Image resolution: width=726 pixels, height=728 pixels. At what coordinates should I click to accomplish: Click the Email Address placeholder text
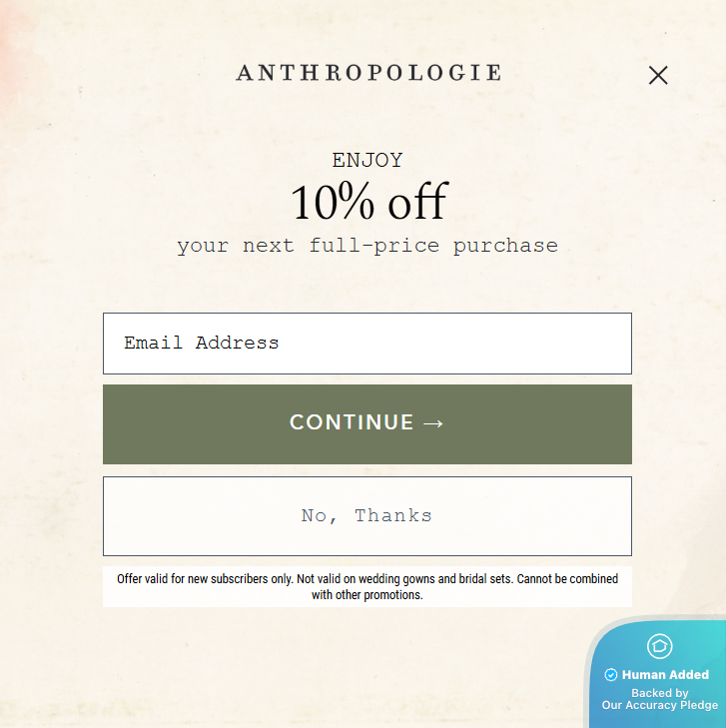[x=202, y=344]
